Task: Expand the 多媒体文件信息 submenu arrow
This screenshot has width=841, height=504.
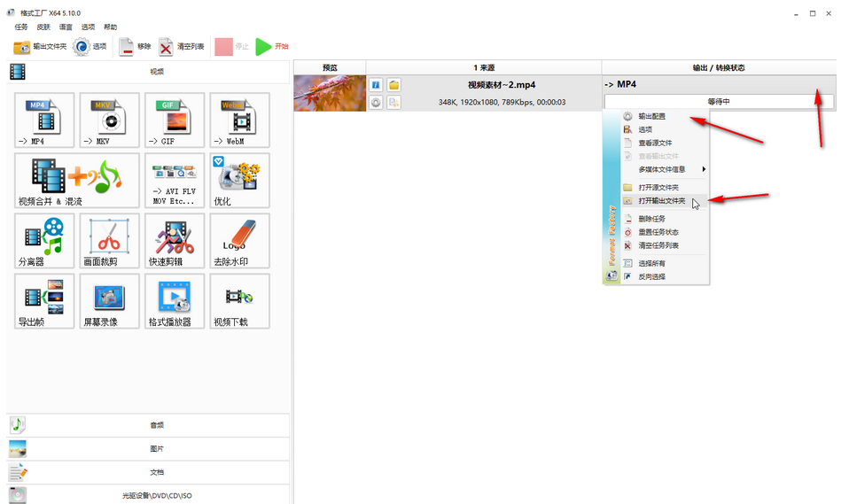Action: 704,169
